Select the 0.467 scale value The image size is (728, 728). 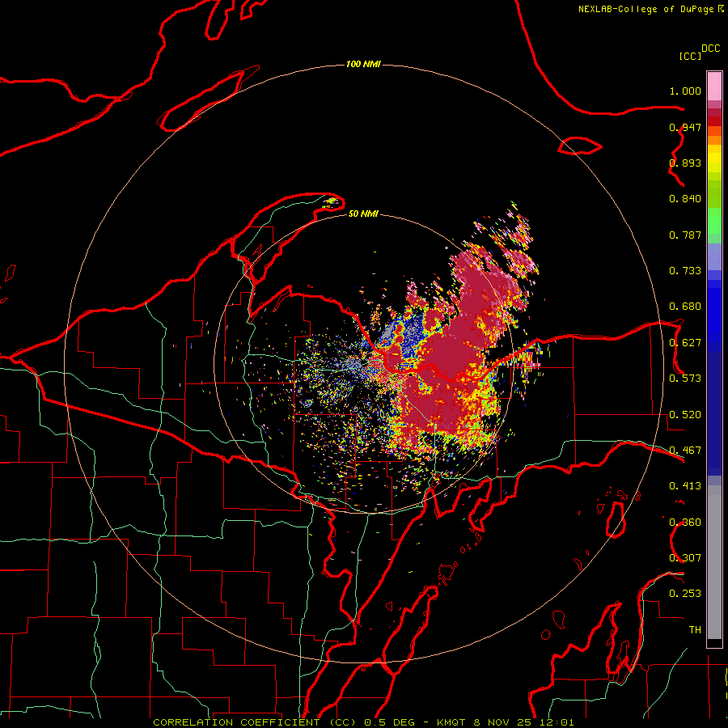click(685, 451)
